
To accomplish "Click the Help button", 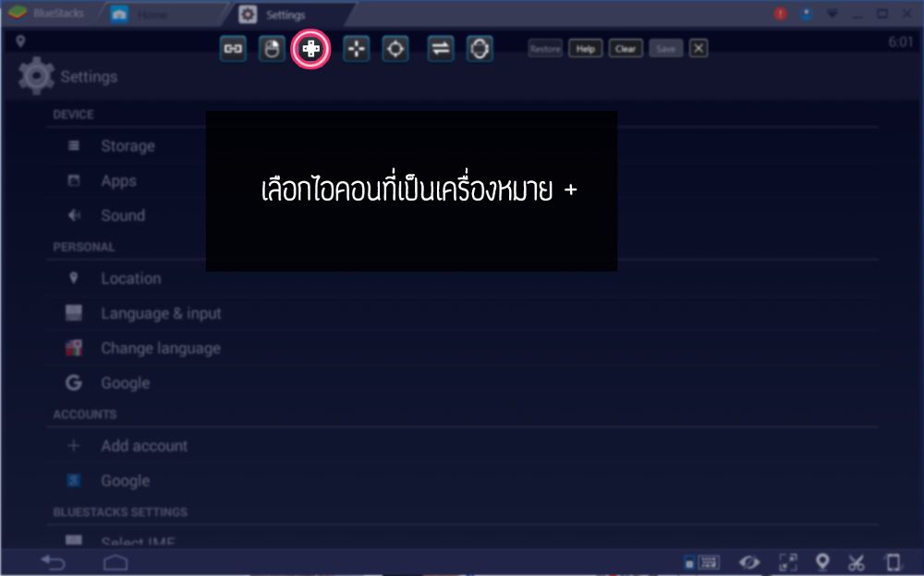I will (x=585, y=49).
